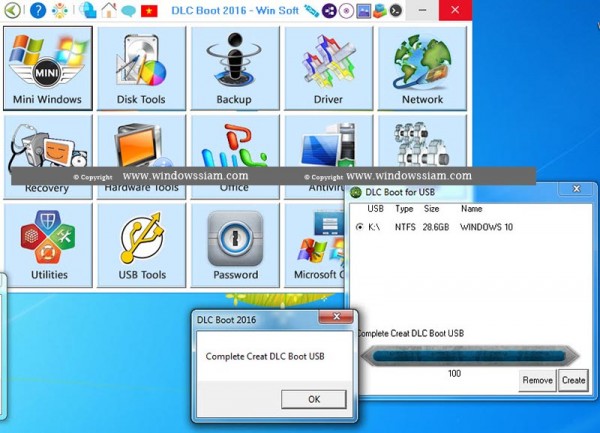Click the Name column header
The height and width of the screenshot is (433, 600).
click(x=471, y=209)
